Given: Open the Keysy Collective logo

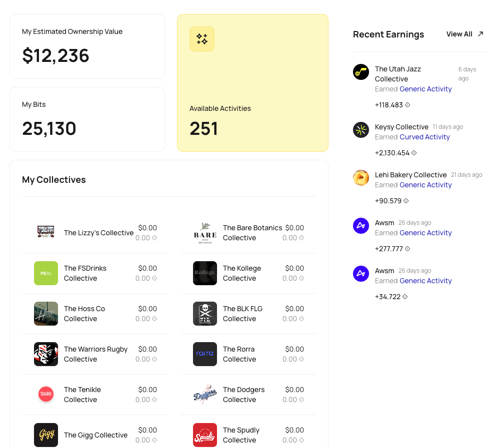Looking at the screenshot, I should tap(361, 130).
